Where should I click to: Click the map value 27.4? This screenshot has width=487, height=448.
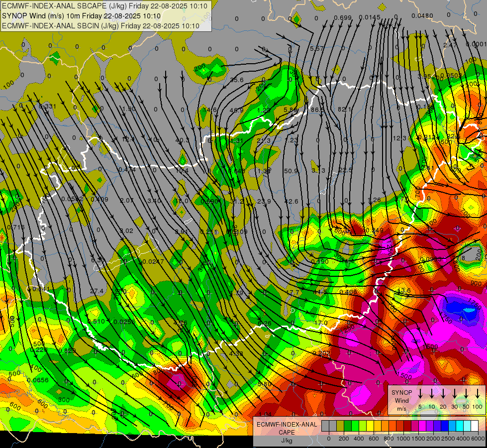coord(97,291)
